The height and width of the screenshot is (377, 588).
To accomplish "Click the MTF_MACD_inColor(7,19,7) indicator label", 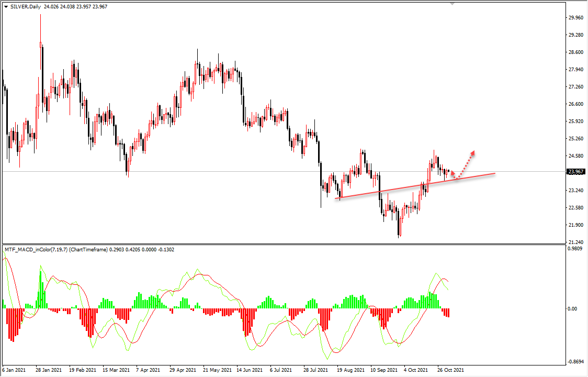I will [x=36, y=249].
